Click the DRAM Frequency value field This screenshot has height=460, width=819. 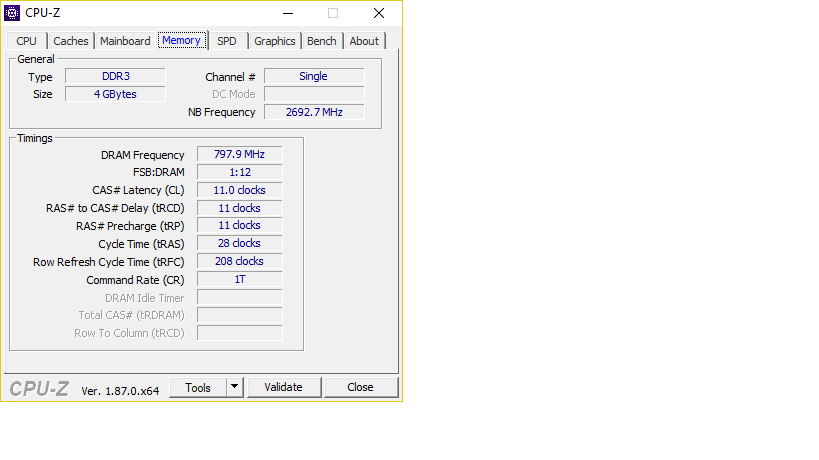click(239, 155)
